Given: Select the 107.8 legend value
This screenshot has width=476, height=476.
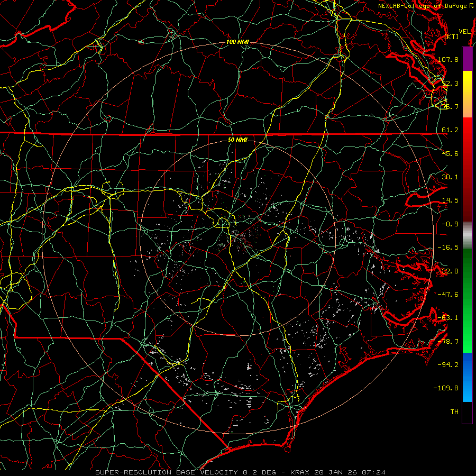Looking at the screenshot, I should click(448, 59).
